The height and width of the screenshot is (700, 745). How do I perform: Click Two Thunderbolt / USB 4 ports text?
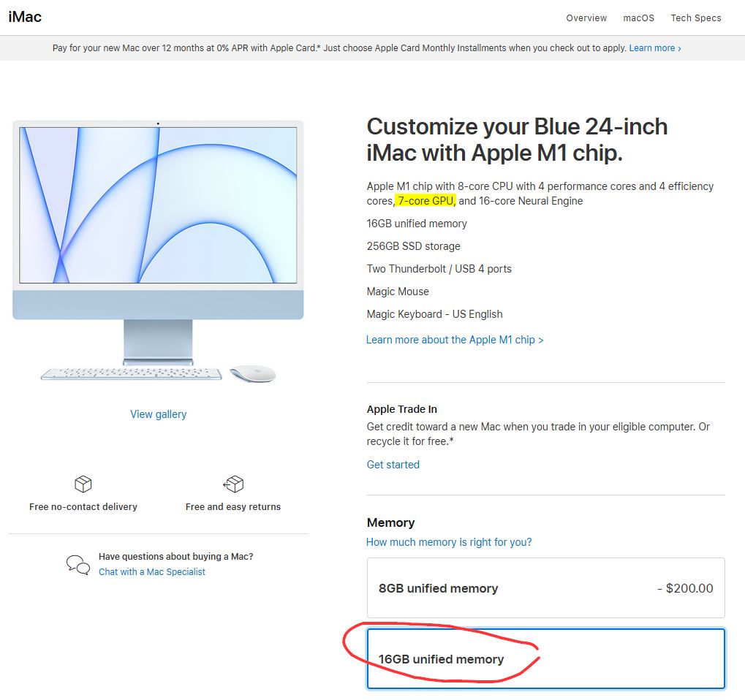point(439,269)
